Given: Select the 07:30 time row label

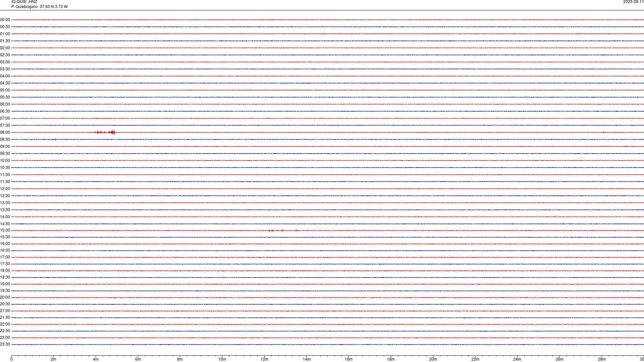Looking at the screenshot, I should point(5,125).
